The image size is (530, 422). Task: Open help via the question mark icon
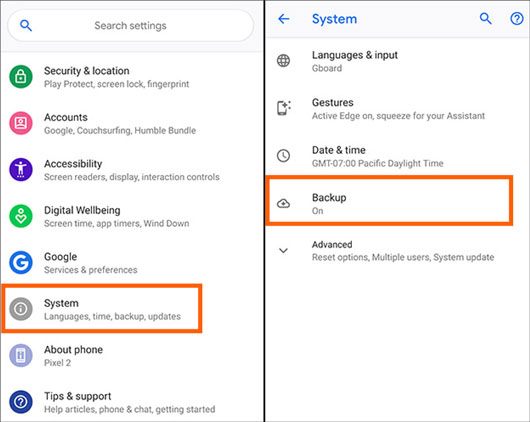pos(516,19)
